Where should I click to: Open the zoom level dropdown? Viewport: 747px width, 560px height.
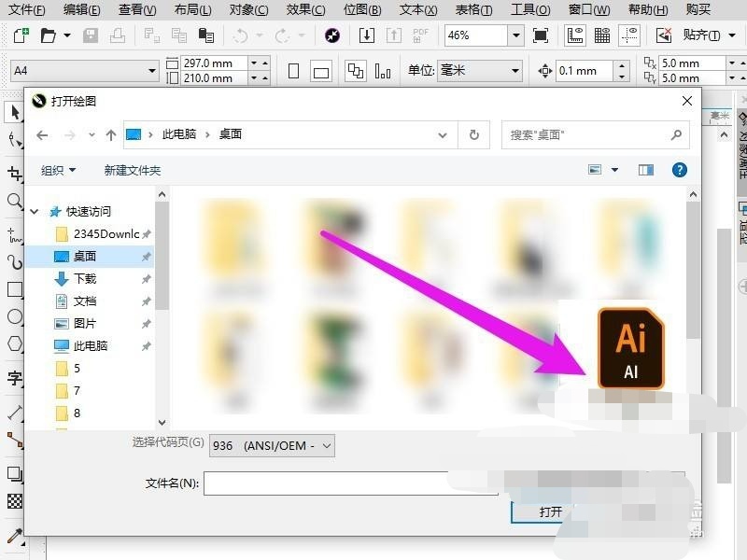pos(516,35)
